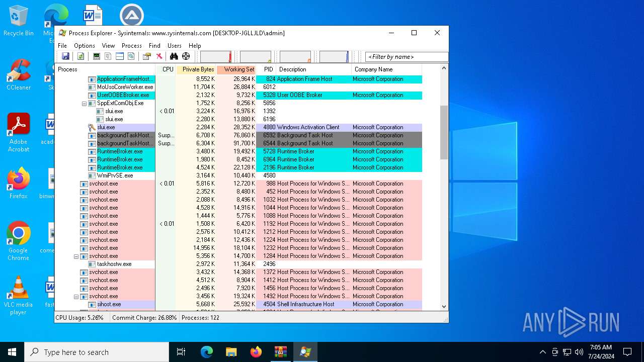
Task: Click the taskbar search box
Action: tap(97, 352)
